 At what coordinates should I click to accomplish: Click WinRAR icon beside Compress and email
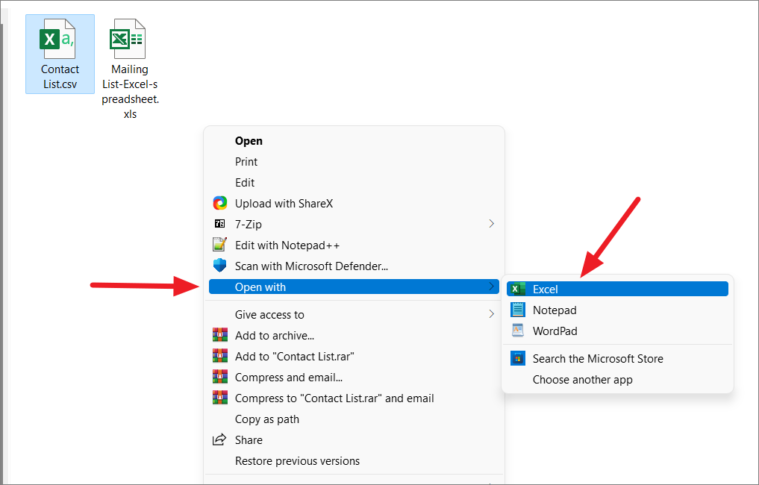(x=220, y=377)
